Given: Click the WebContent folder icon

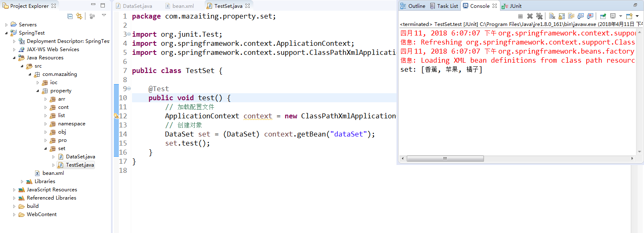Looking at the screenshot, I should (21, 214).
